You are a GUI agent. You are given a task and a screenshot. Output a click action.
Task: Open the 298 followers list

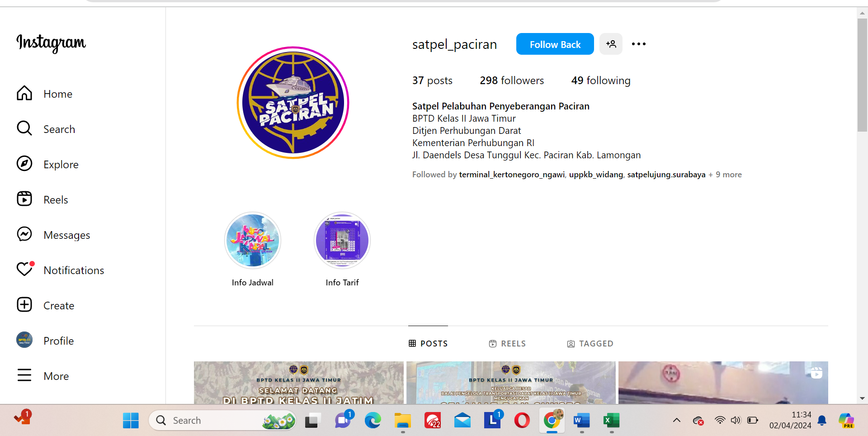512,81
